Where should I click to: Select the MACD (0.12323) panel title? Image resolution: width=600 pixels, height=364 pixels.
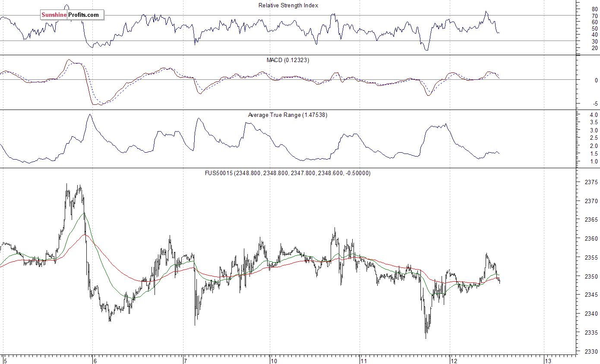coord(288,60)
